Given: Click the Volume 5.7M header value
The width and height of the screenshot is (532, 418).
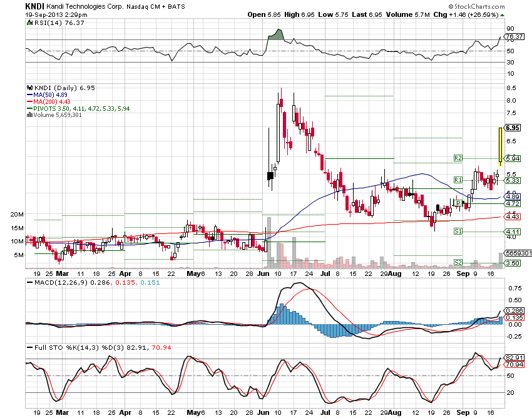Looking at the screenshot, I should (x=409, y=14).
